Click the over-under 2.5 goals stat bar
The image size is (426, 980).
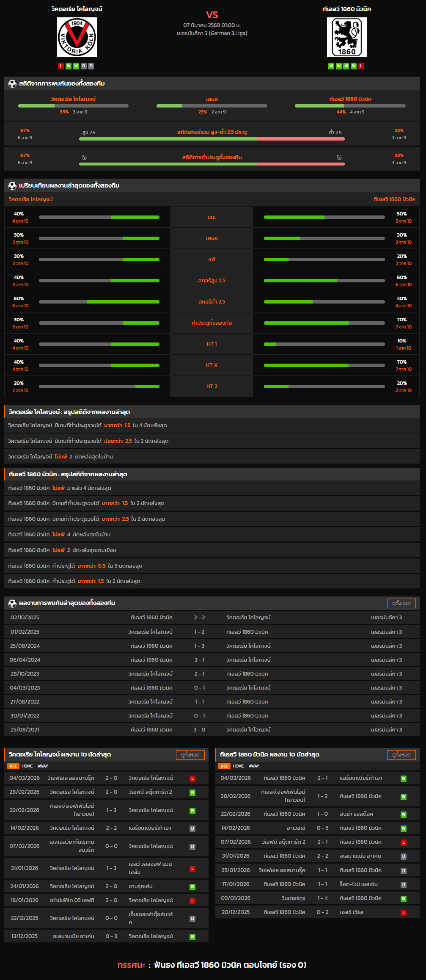(x=212, y=139)
